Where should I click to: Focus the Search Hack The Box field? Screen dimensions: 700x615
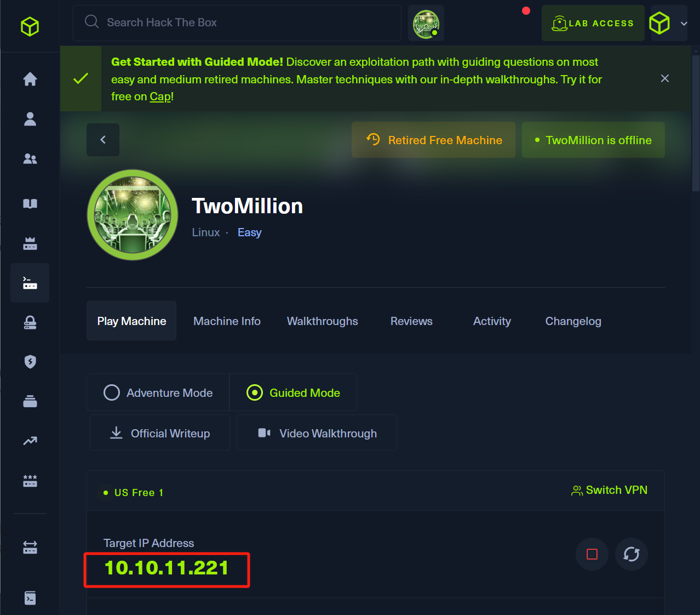click(x=237, y=23)
